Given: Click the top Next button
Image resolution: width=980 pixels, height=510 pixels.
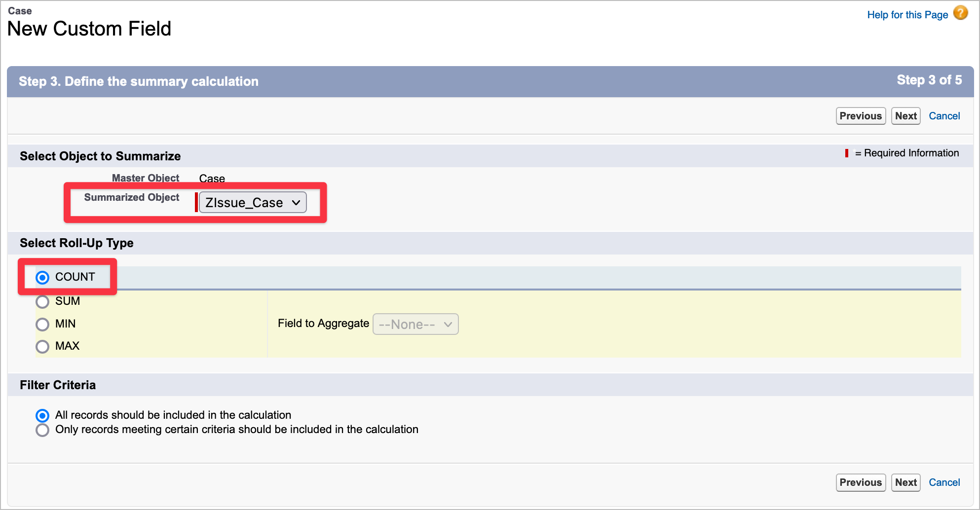Looking at the screenshot, I should point(905,116).
